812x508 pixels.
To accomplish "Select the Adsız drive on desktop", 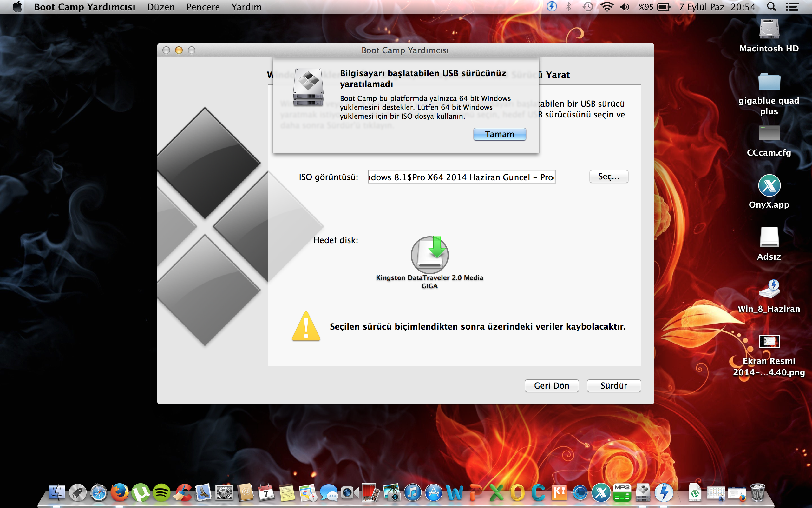I will click(769, 237).
